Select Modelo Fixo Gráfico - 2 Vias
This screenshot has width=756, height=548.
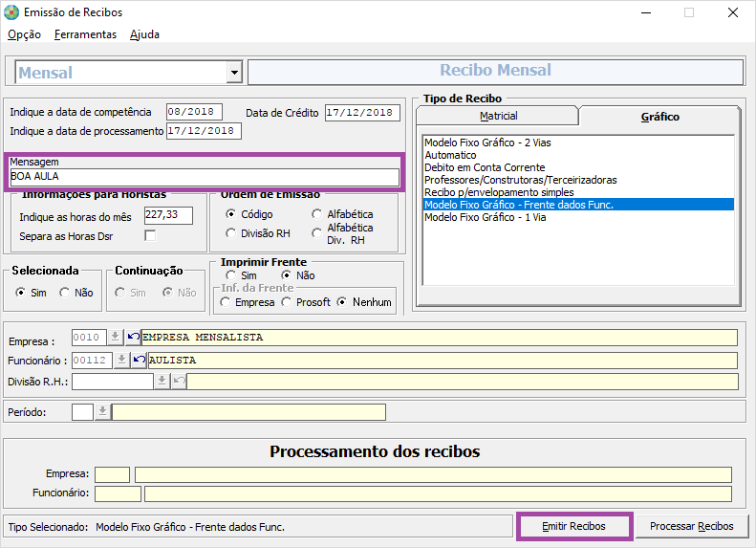point(578,142)
